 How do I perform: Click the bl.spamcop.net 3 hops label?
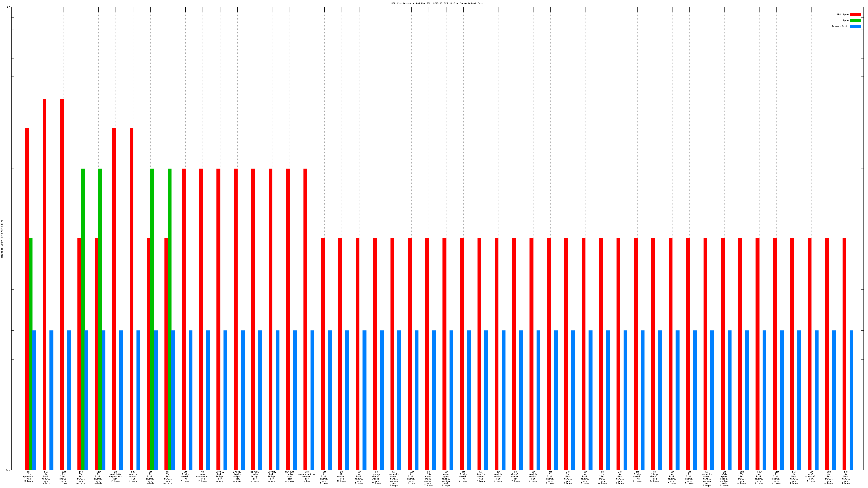tap(29, 476)
